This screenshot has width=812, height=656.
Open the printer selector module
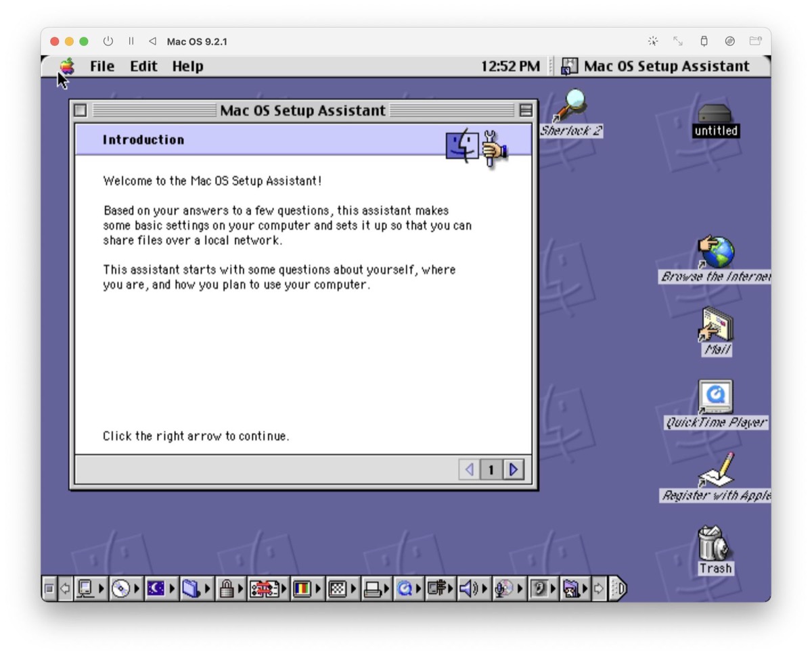378,589
